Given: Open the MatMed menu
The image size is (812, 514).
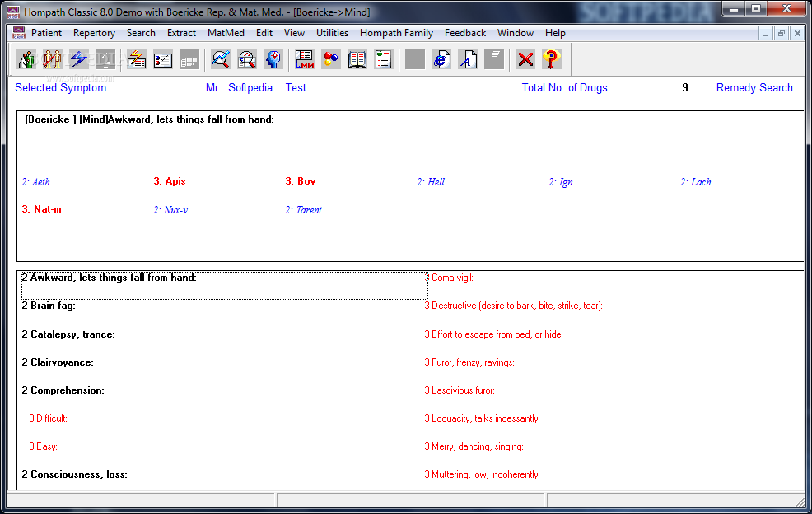Looking at the screenshot, I should point(226,33).
